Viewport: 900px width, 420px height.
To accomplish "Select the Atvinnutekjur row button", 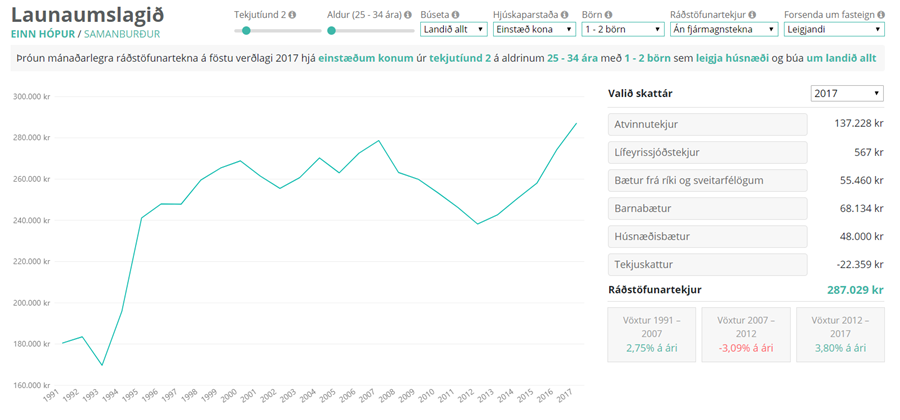I will click(x=707, y=124).
